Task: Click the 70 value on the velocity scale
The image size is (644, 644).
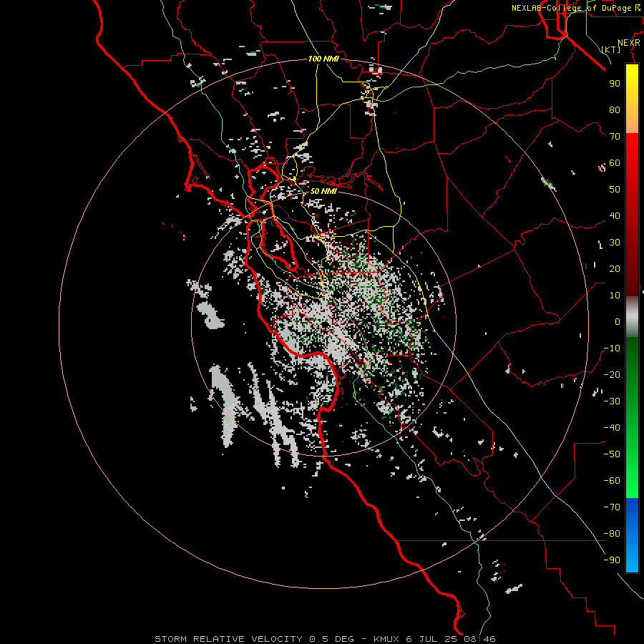Action: coord(615,137)
